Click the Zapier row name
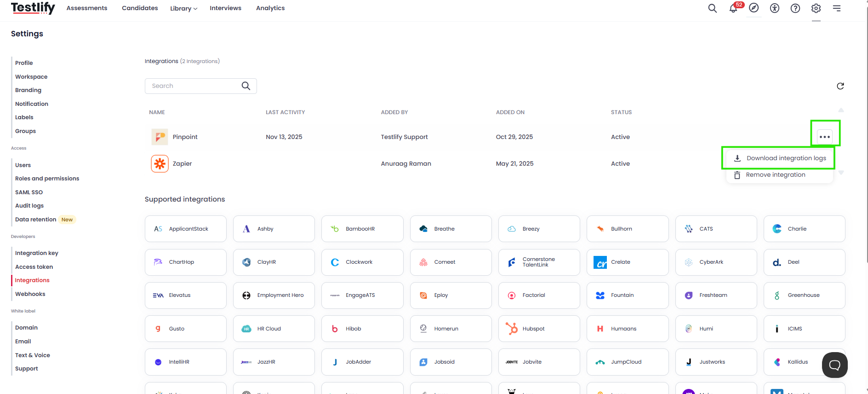 pyautogui.click(x=182, y=163)
